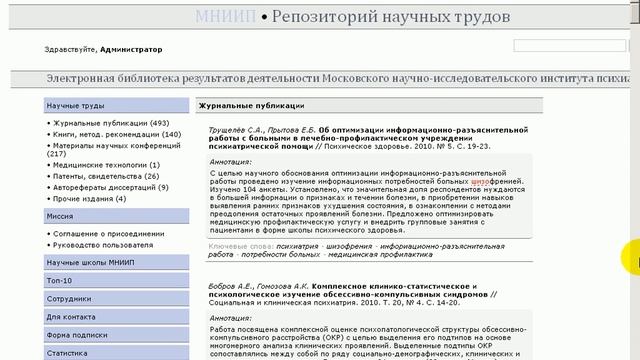Open author Бобров А.Е. link
Screen dimensions: 640x360
pos(230,286)
